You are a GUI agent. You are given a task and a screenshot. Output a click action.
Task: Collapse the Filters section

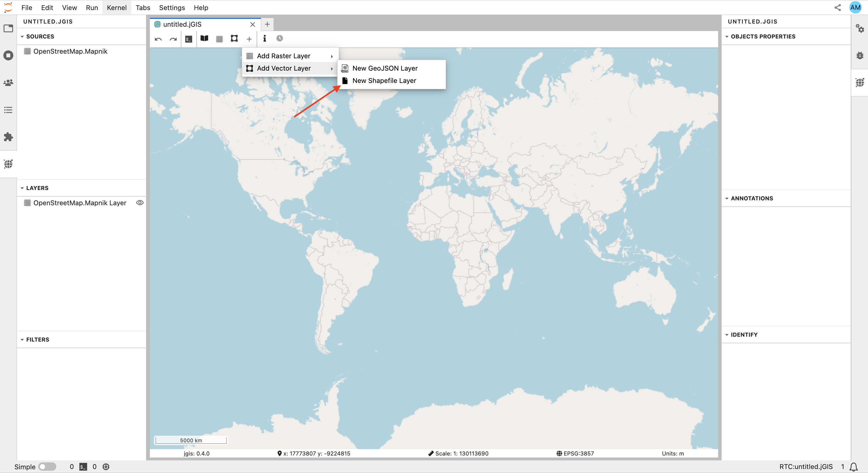[22, 340]
